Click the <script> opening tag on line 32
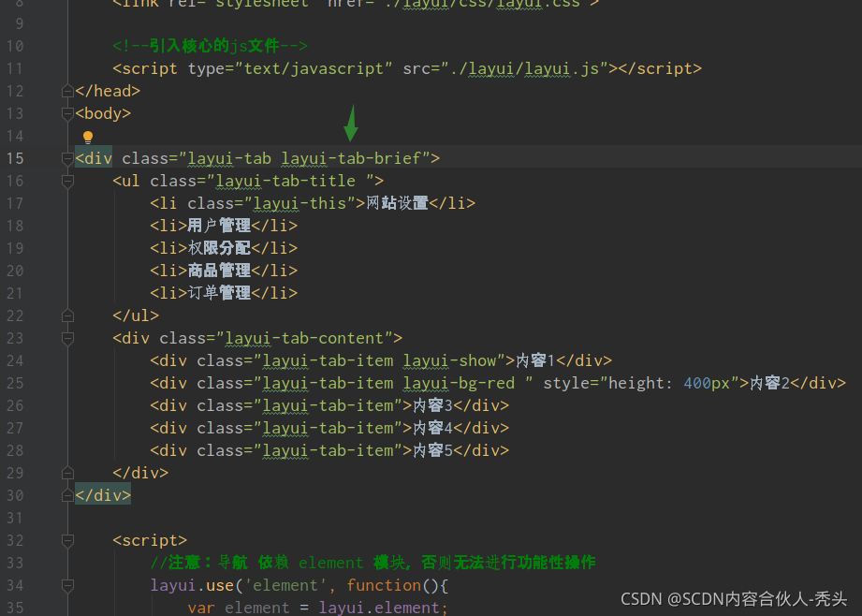This screenshot has height=616, width=862. pos(150,541)
